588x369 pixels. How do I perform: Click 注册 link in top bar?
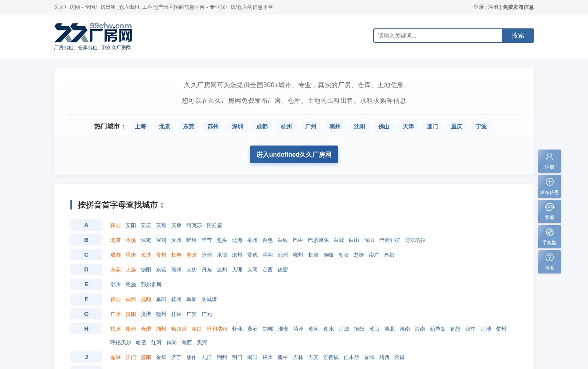(x=493, y=7)
